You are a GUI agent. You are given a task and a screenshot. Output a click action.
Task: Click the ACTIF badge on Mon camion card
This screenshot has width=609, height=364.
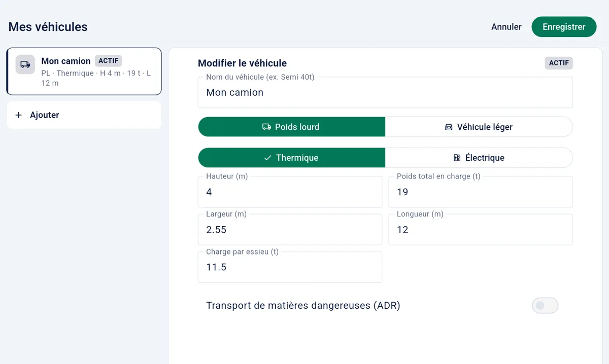click(108, 61)
